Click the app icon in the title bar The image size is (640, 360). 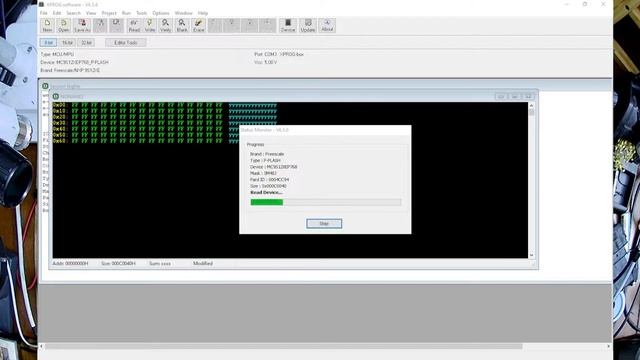pos(41,4)
